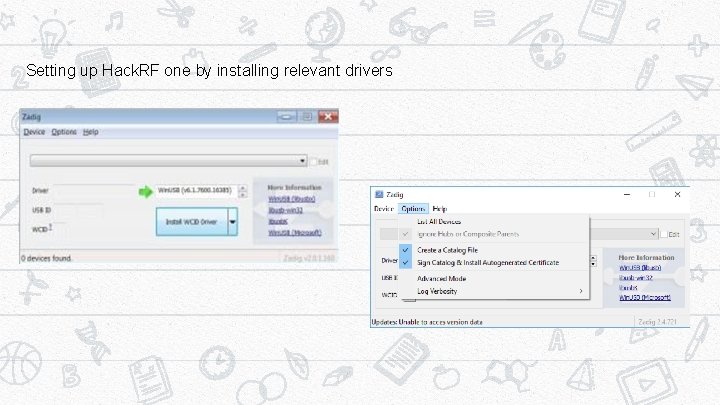
Task: Maximize the right Zadig window
Action: (652, 195)
